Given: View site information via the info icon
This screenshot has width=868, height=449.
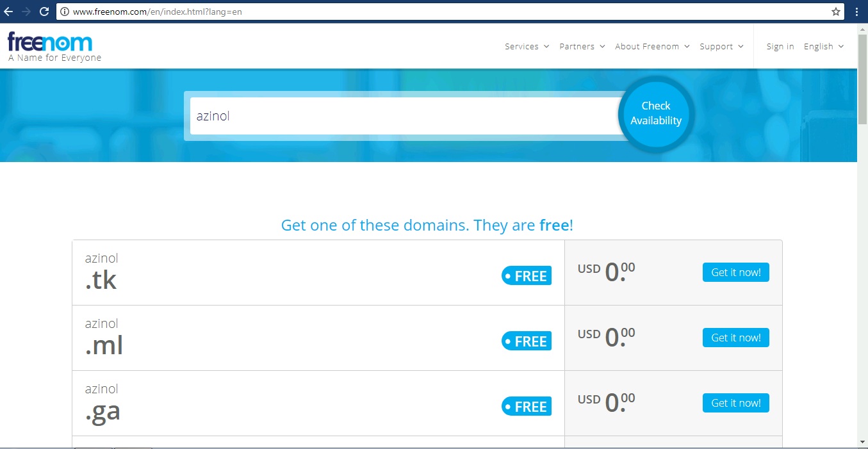Looking at the screenshot, I should 65,12.
